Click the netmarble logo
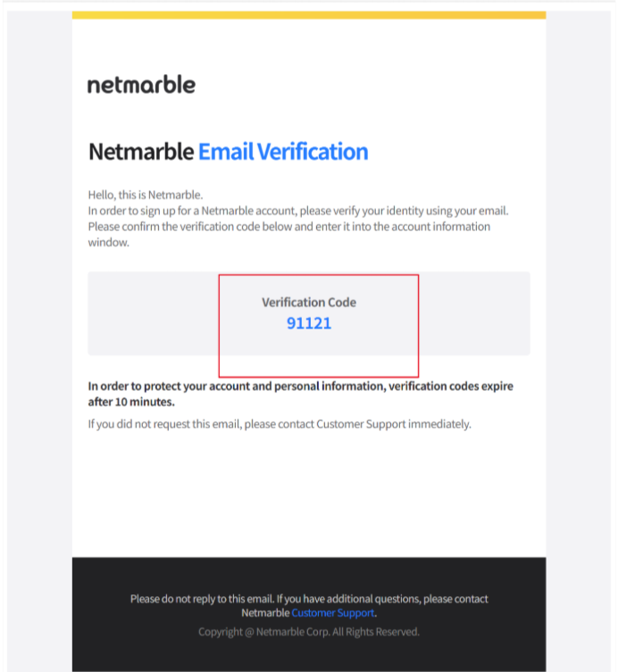635x672 pixels. pos(141,85)
